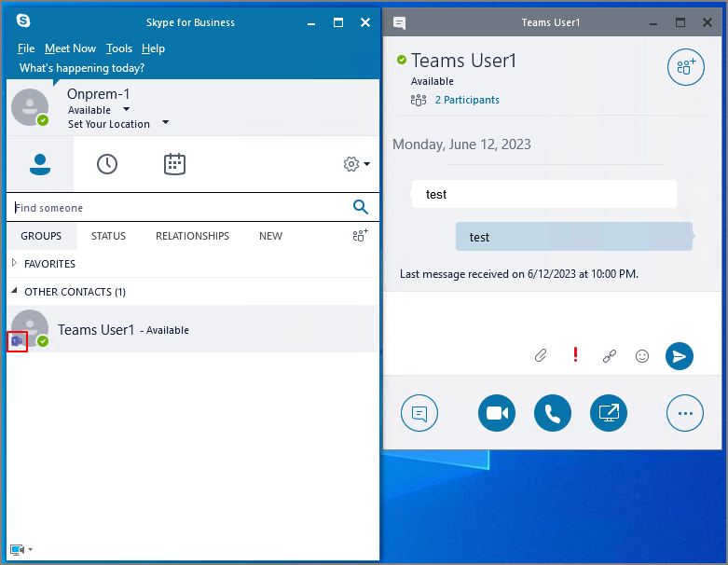Viewport: 728px width, 565px height.
Task: Start an audio call with phone button
Action: 552,413
